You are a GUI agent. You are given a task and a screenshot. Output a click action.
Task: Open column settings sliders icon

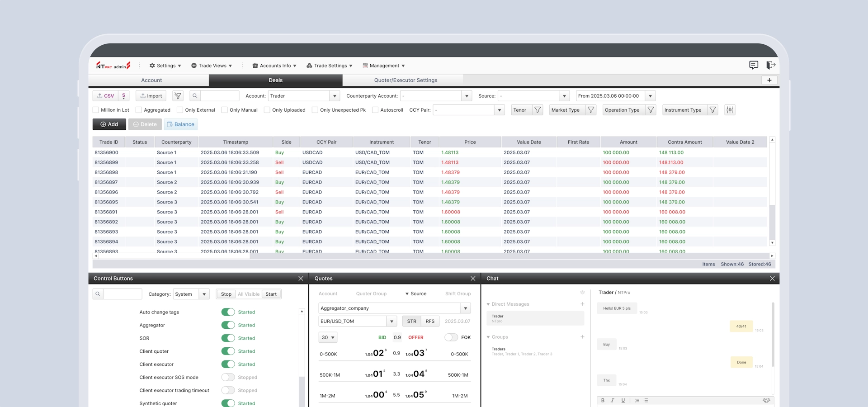(730, 110)
